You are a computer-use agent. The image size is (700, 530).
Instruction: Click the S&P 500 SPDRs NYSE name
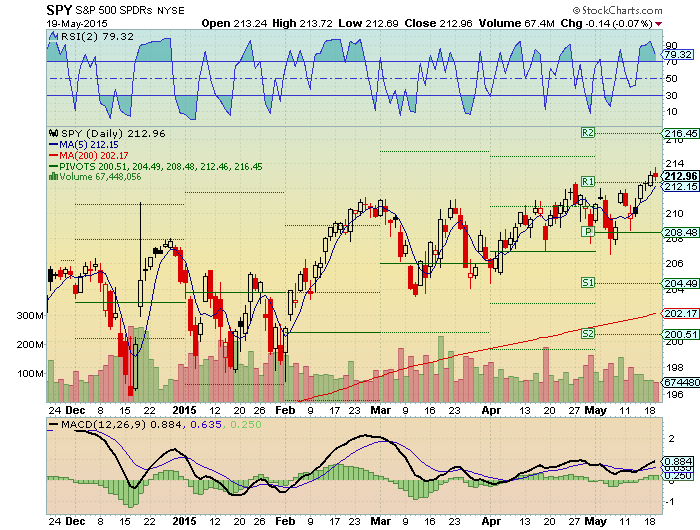129,10
